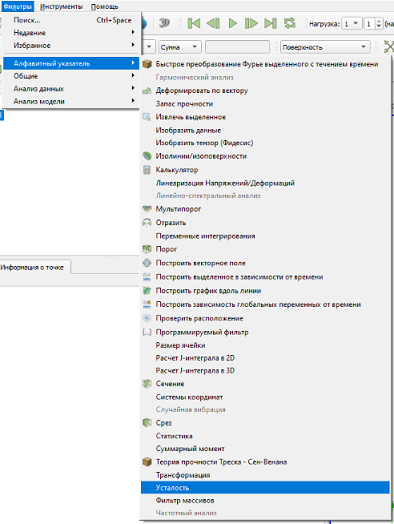
Task: Click Построить зависимость глобальных переменных icon
Action: [x=147, y=304]
